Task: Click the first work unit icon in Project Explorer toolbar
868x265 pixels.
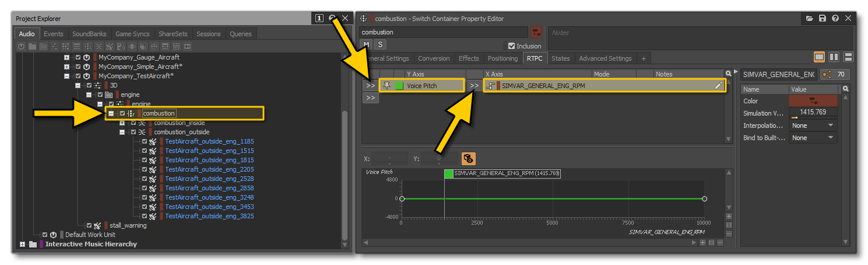Action: [x=22, y=46]
